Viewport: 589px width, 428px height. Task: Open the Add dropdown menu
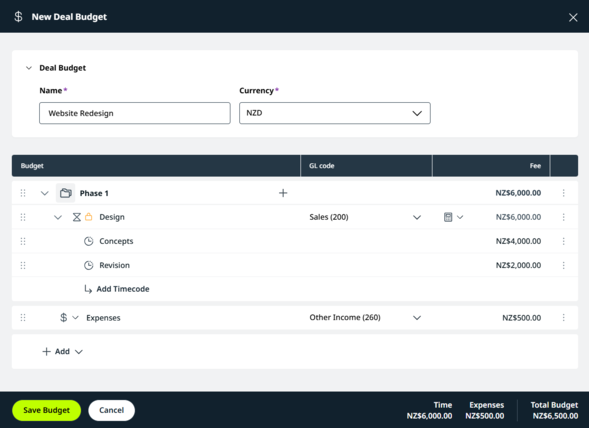(x=62, y=352)
